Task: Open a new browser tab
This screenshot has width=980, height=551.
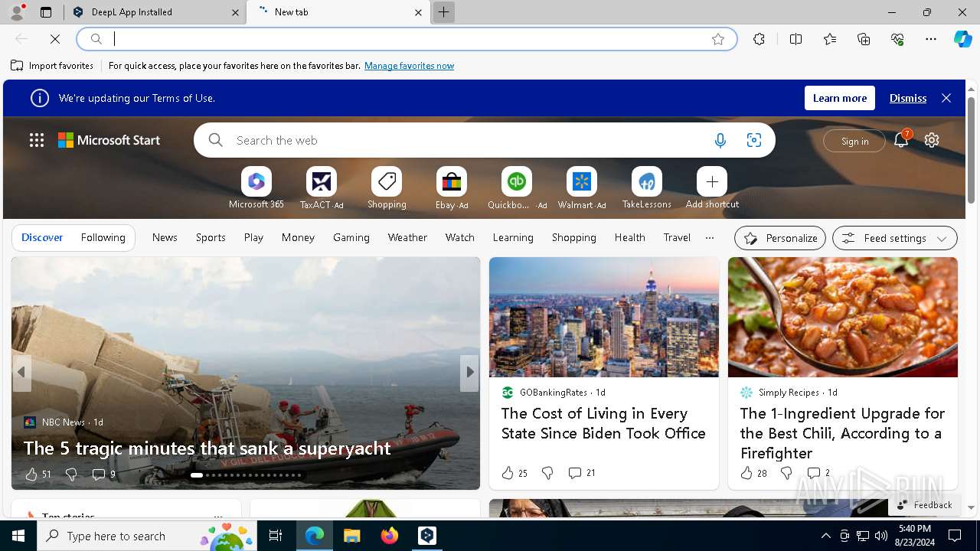Action: click(x=443, y=12)
